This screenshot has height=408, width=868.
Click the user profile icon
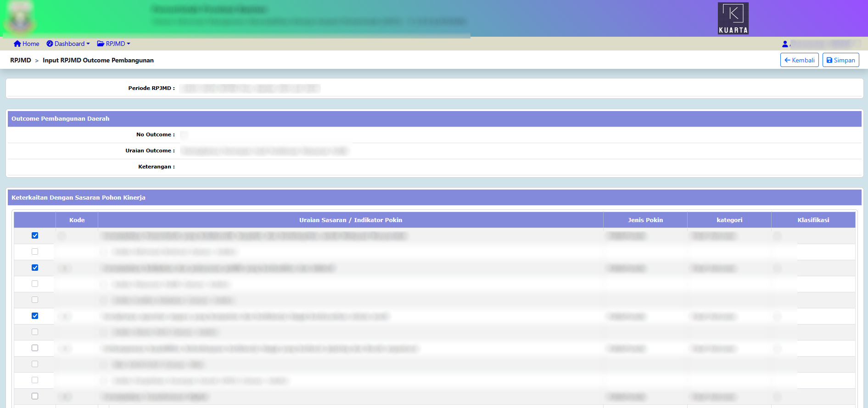[x=785, y=44]
